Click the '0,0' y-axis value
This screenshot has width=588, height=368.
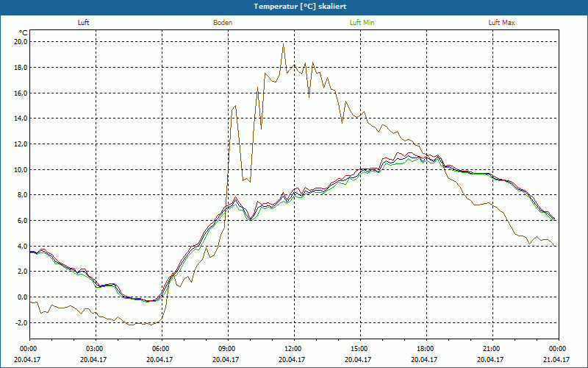tap(22, 297)
